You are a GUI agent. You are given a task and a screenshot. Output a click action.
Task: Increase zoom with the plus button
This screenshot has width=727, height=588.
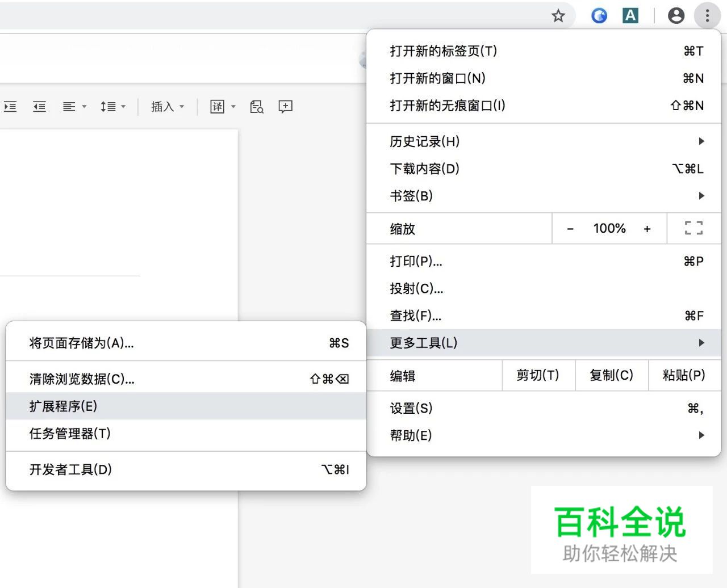click(x=647, y=229)
